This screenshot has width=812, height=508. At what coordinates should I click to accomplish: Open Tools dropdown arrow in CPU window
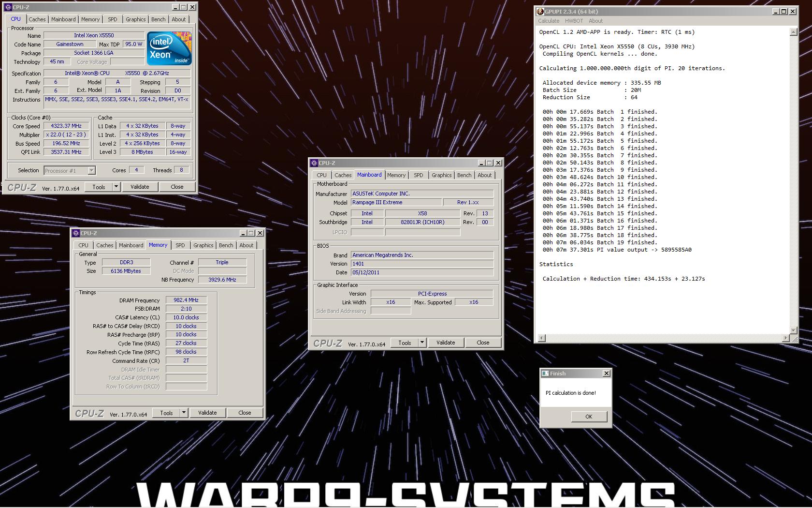pos(116,187)
